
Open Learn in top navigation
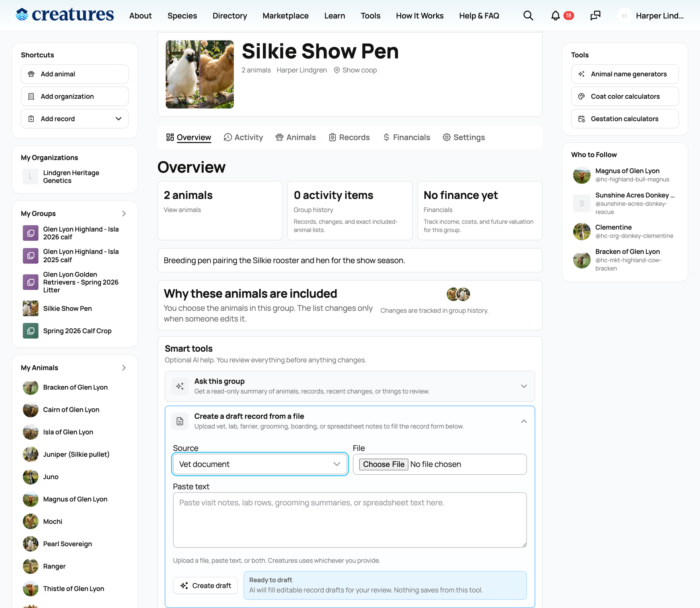point(334,16)
